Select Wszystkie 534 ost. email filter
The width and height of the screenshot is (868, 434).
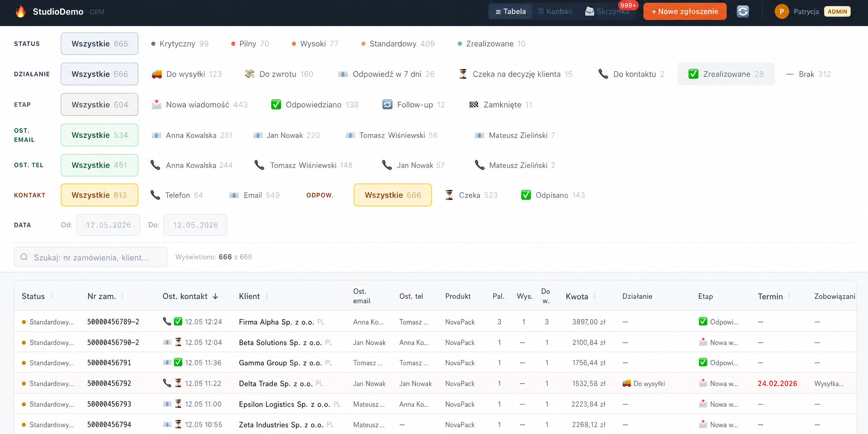pos(99,135)
